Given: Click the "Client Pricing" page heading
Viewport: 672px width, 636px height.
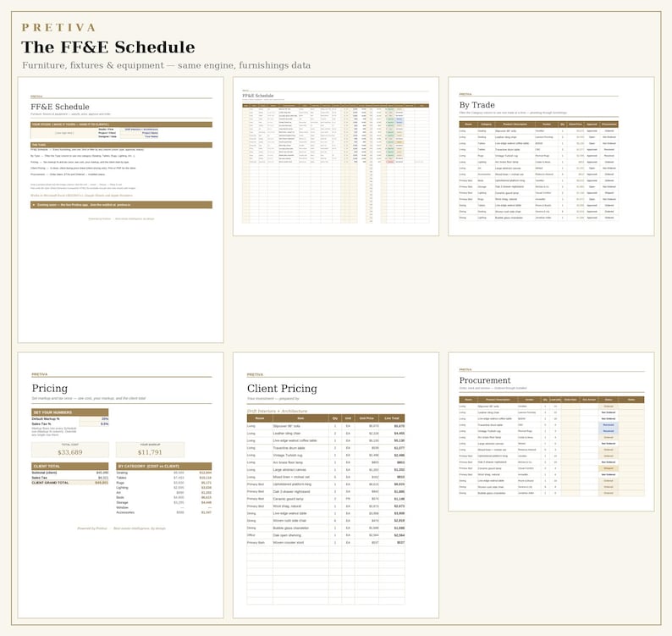Looking at the screenshot, I should tap(282, 389).
